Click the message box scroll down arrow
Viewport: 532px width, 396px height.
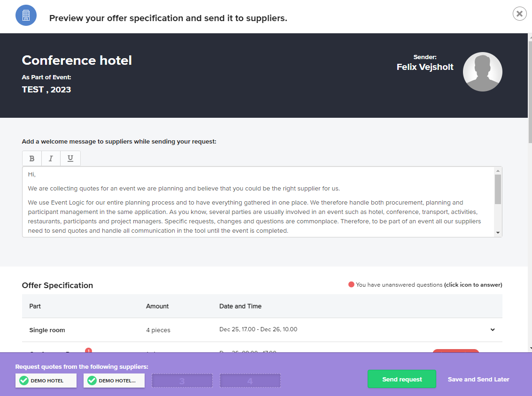498,233
